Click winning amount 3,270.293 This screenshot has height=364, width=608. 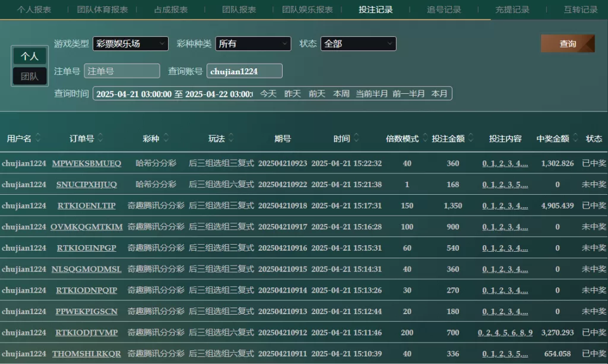click(558, 332)
